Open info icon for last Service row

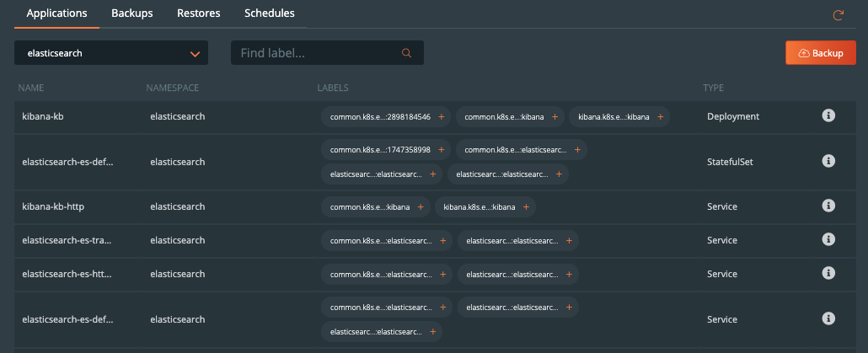pyautogui.click(x=828, y=318)
